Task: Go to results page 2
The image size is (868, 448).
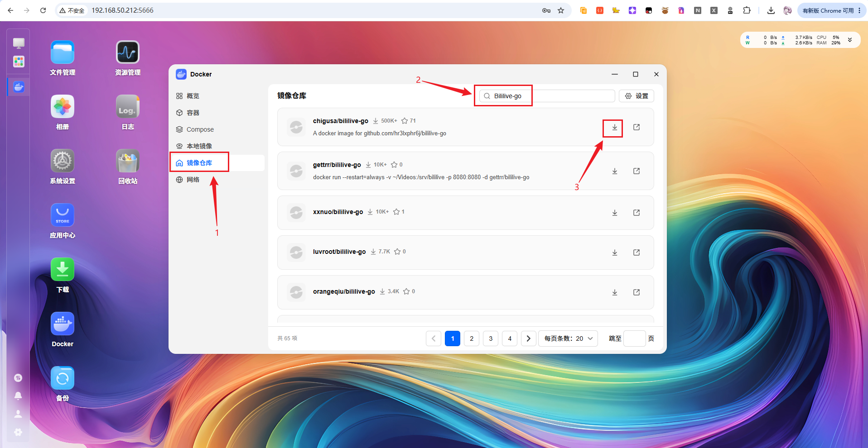Action: [x=472, y=338]
